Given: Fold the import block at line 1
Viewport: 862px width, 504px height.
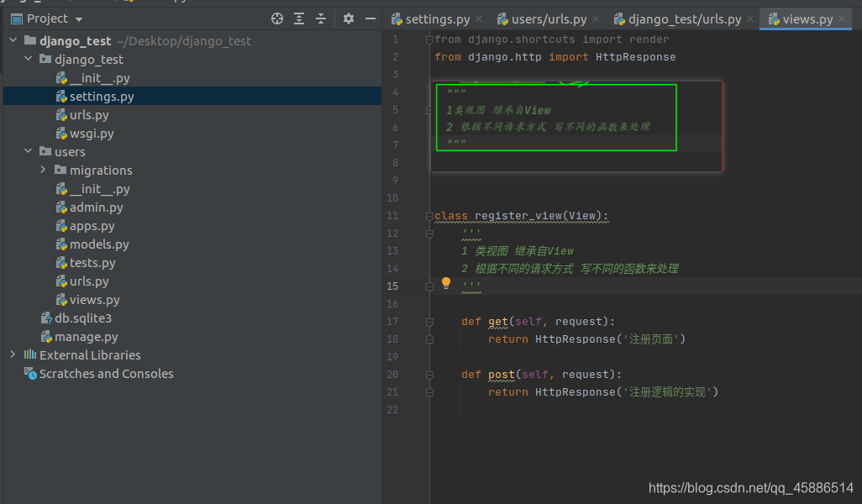Looking at the screenshot, I should coord(429,39).
